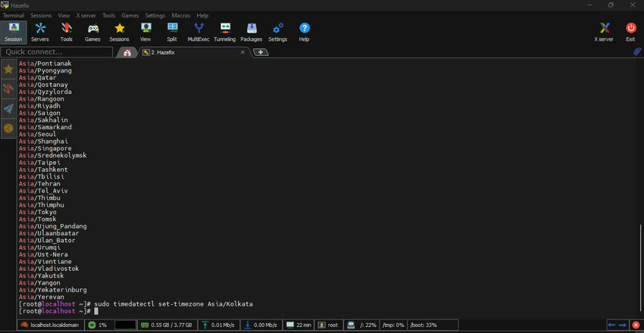
Task: Open the Packages toolbar icon
Action: point(252,33)
